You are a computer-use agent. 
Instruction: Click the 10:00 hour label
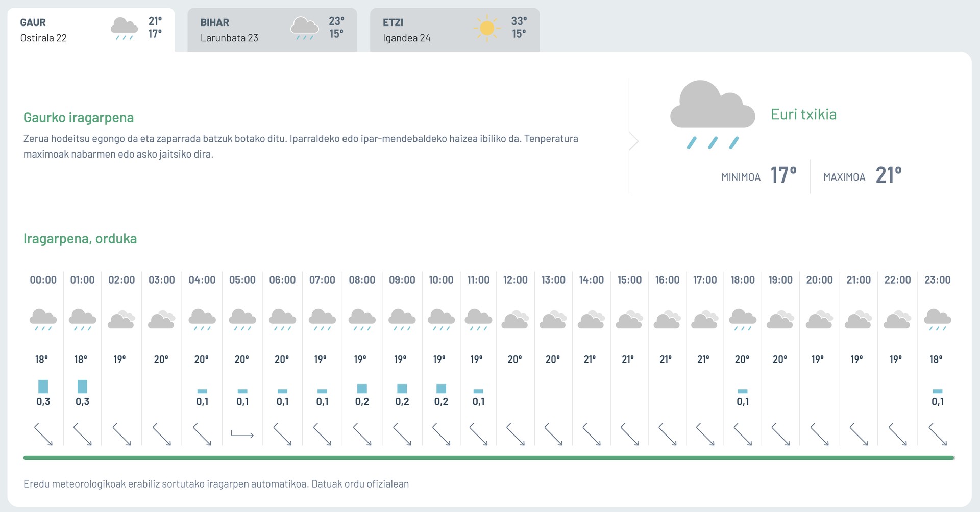click(441, 280)
